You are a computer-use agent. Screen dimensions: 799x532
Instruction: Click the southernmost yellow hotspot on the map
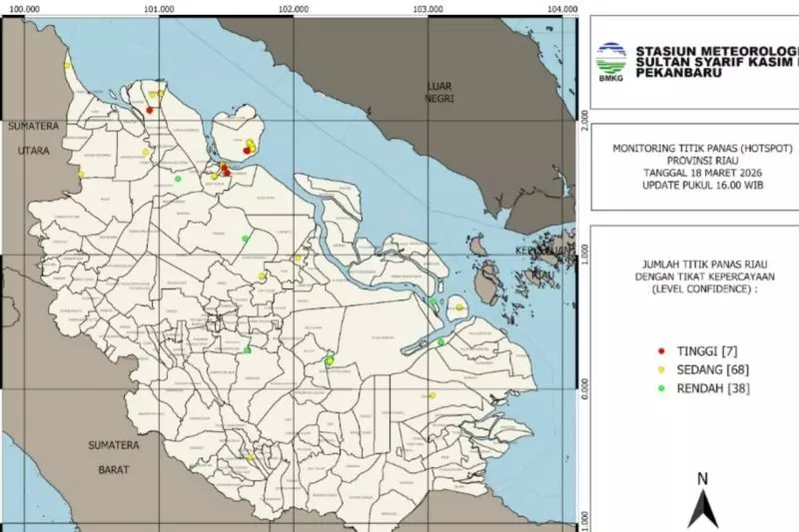250,458
